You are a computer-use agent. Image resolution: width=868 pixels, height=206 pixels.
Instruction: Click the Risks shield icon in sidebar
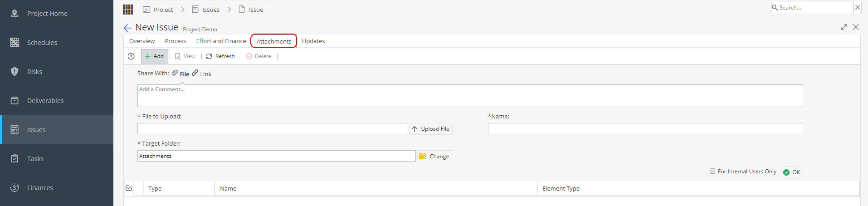point(15,72)
